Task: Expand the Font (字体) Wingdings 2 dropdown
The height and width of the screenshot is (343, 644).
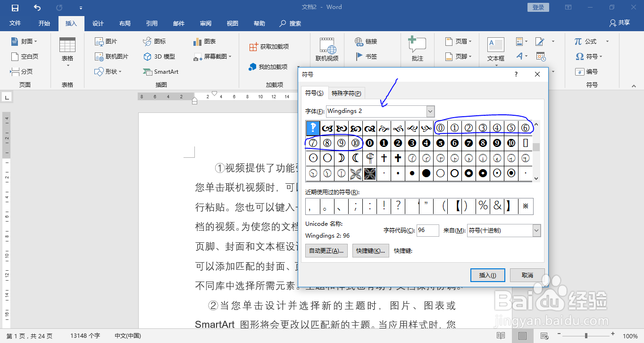Action: (430, 111)
